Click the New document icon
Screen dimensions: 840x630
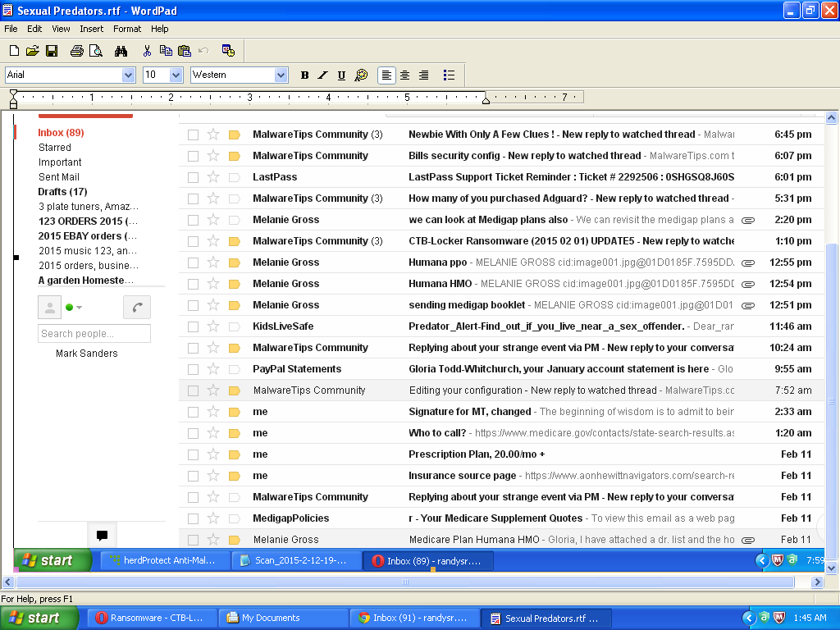coord(14,51)
